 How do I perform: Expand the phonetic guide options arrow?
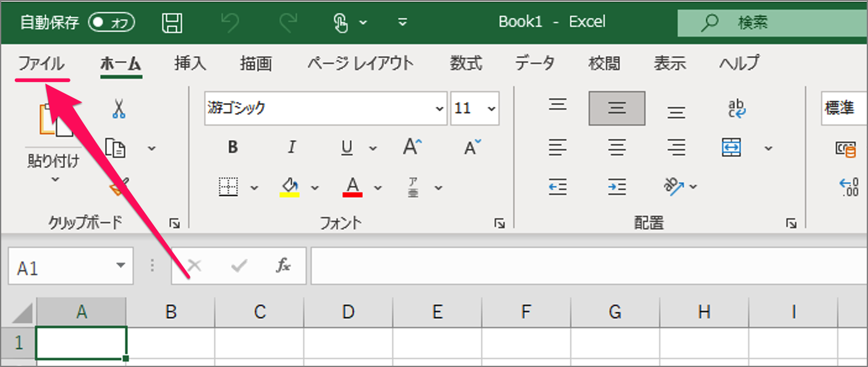tap(438, 188)
